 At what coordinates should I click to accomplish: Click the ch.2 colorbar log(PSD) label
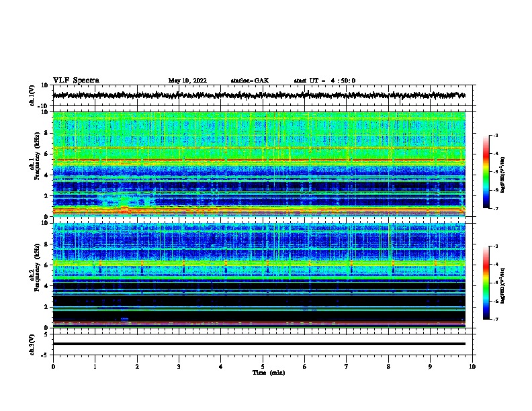coord(502,285)
